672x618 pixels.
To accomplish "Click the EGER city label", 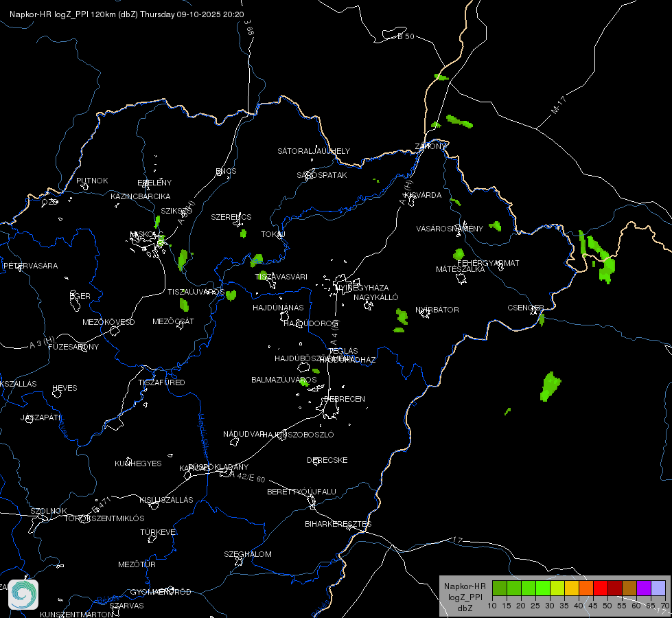I will pyautogui.click(x=80, y=296).
